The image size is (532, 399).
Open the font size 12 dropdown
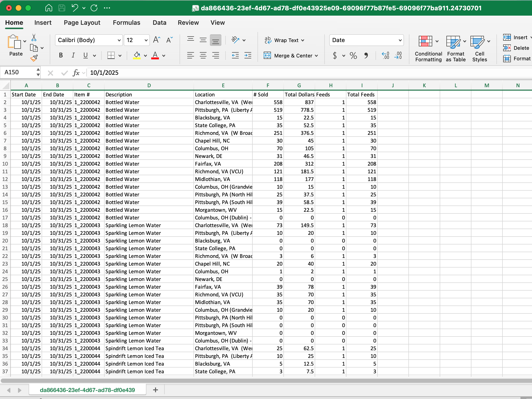[x=146, y=40]
